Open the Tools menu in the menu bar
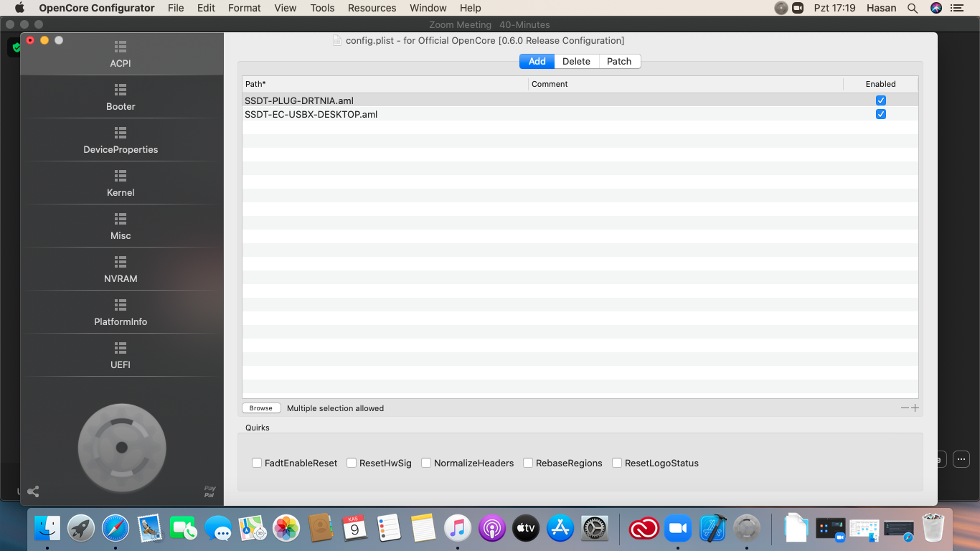This screenshot has height=551, width=980. [322, 8]
